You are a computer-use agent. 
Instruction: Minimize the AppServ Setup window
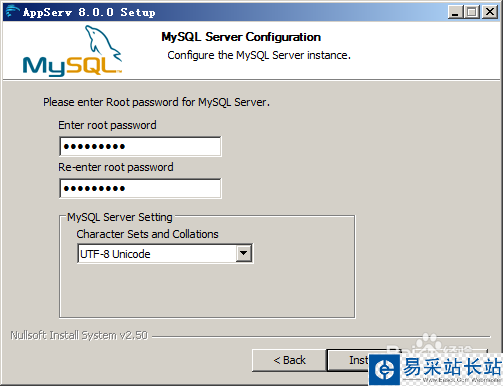point(455,12)
